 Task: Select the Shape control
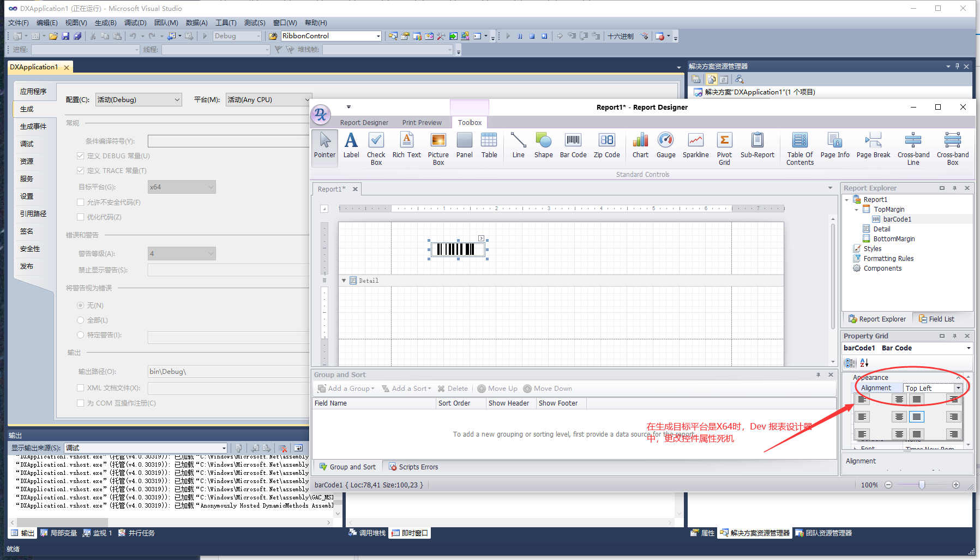coord(543,146)
